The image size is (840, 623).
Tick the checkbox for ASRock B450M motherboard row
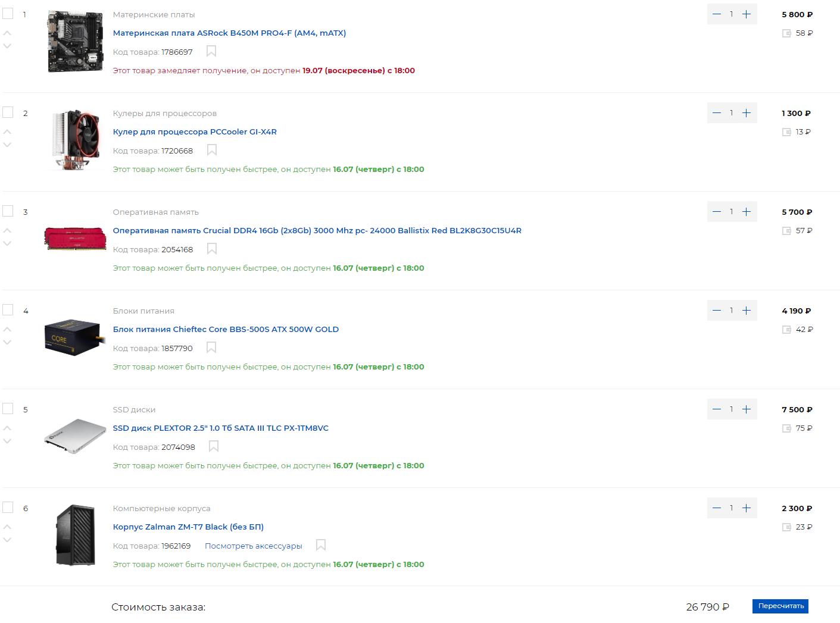8,13
